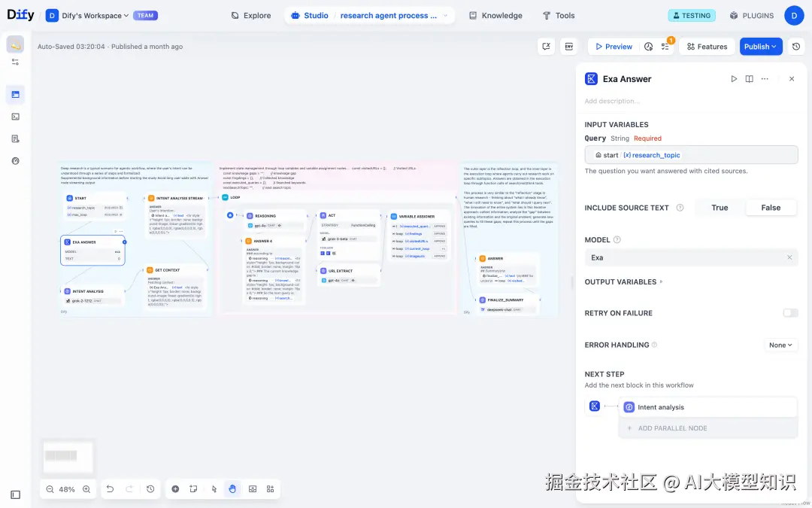Zoom out of the canvas
This screenshot has height=508, width=812.
coord(50,489)
